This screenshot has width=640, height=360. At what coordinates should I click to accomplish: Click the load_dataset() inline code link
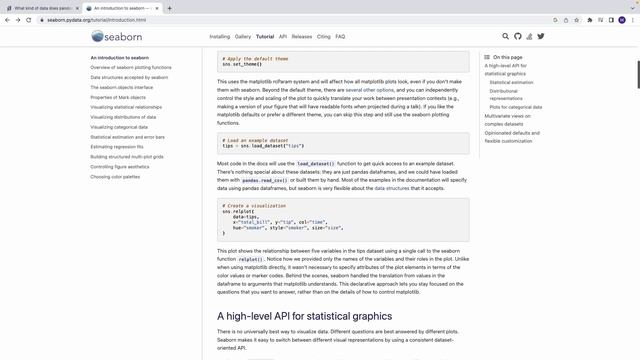pyautogui.click(x=316, y=164)
